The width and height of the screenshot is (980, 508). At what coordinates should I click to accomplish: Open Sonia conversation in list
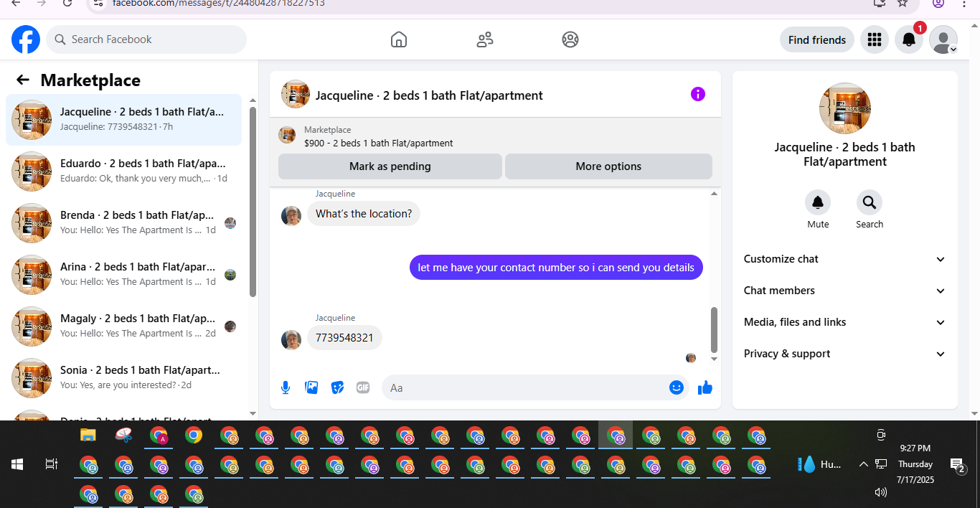tap(123, 378)
